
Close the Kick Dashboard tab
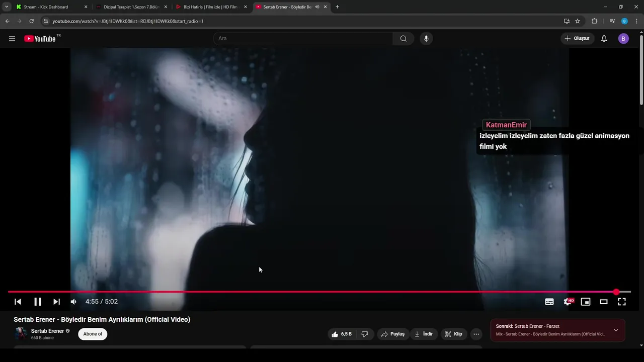point(86,7)
